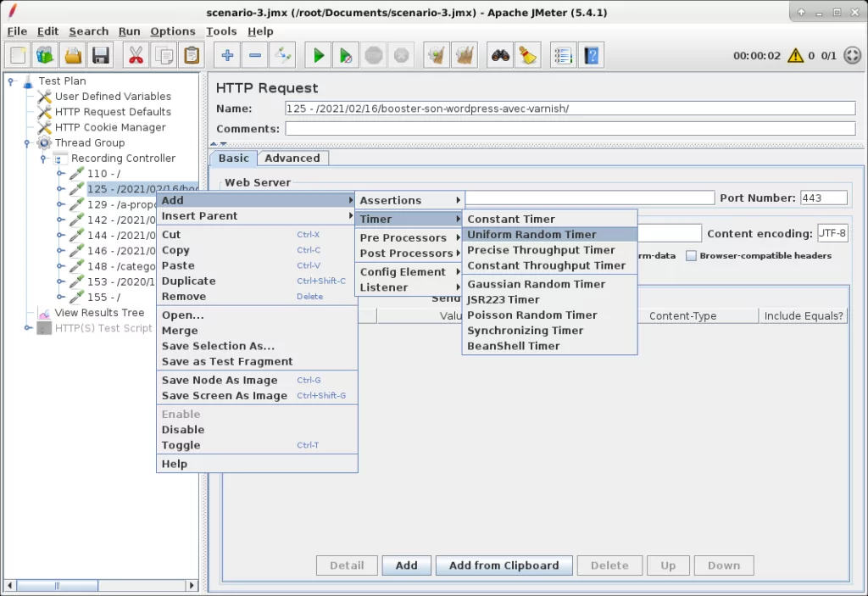Image resolution: width=868 pixels, height=596 pixels.
Task: Select User Defined Variables node
Action: click(x=113, y=97)
